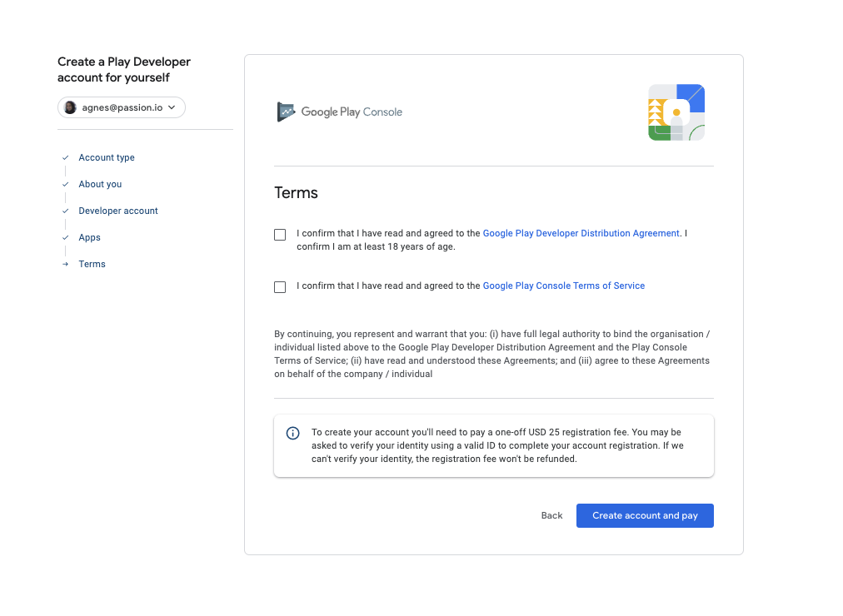Tick the Console Terms of Service checkbox
The image size is (843, 616).
[x=280, y=287]
